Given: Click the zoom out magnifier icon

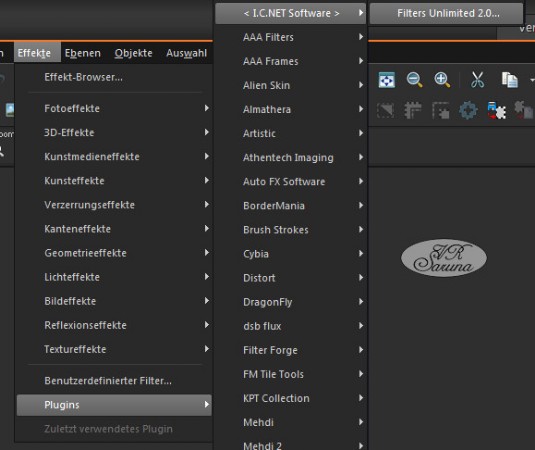Looking at the screenshot, I should point(414,80).
